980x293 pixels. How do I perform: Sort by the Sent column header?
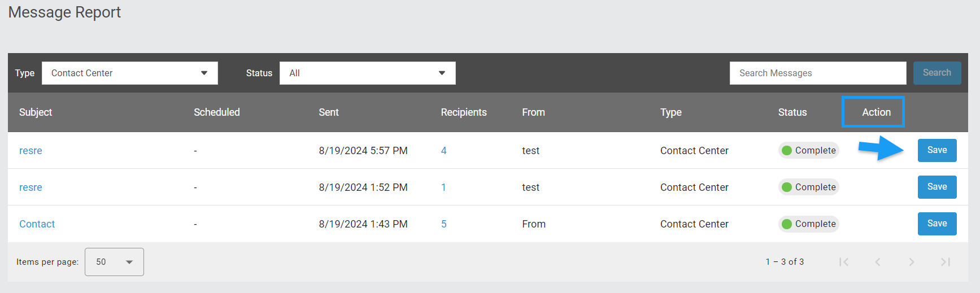coord(329,112)
